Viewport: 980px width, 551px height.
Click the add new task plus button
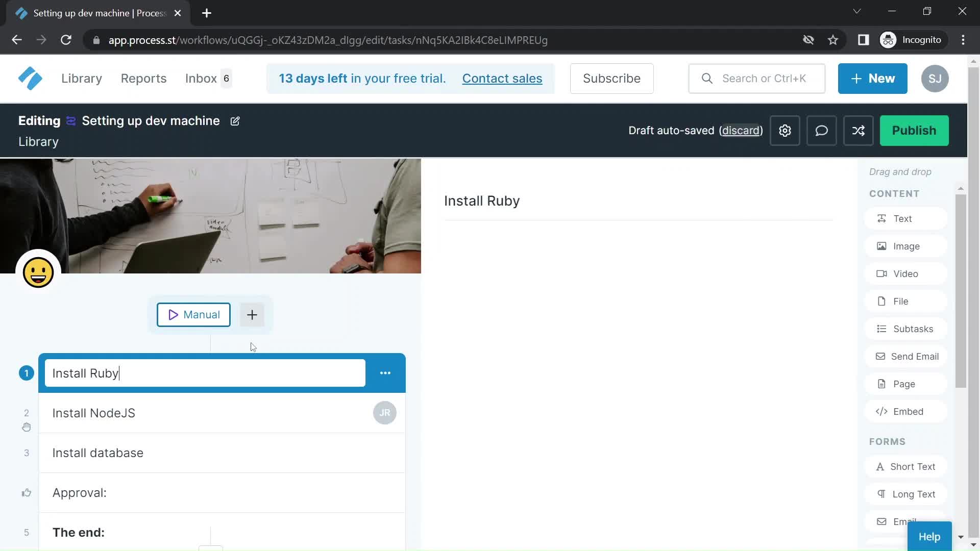pyautogui.click(x=253, y=314)
